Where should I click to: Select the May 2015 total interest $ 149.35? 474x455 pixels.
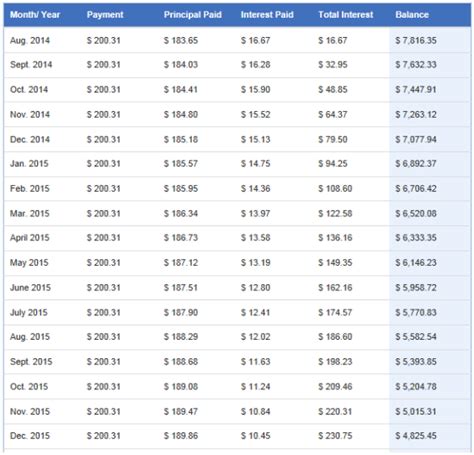click(x=335, y=263)
